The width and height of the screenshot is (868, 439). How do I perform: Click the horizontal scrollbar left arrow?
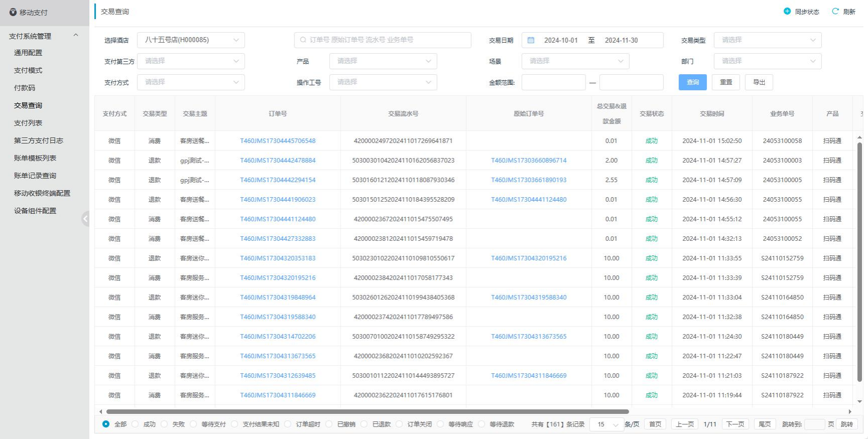pyautogui.click(x=101, y=411)
